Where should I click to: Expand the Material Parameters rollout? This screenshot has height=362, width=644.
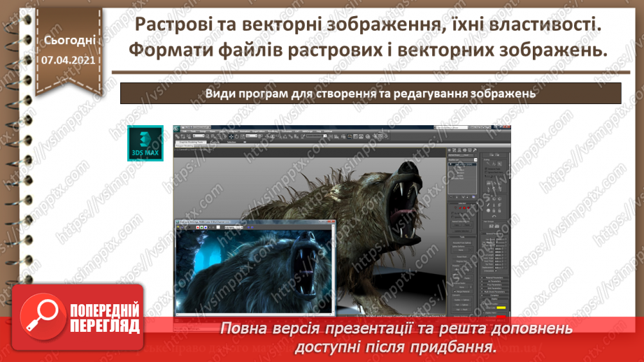pos(494,277)
